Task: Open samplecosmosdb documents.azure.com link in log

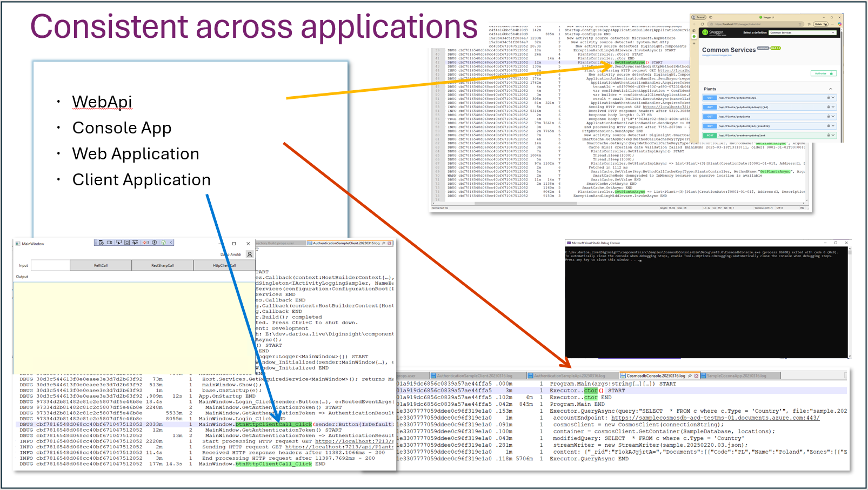Action: (715, 418)
